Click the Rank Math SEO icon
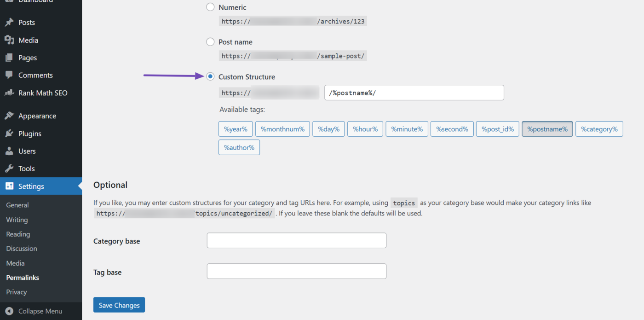 [x=9, y=93]
